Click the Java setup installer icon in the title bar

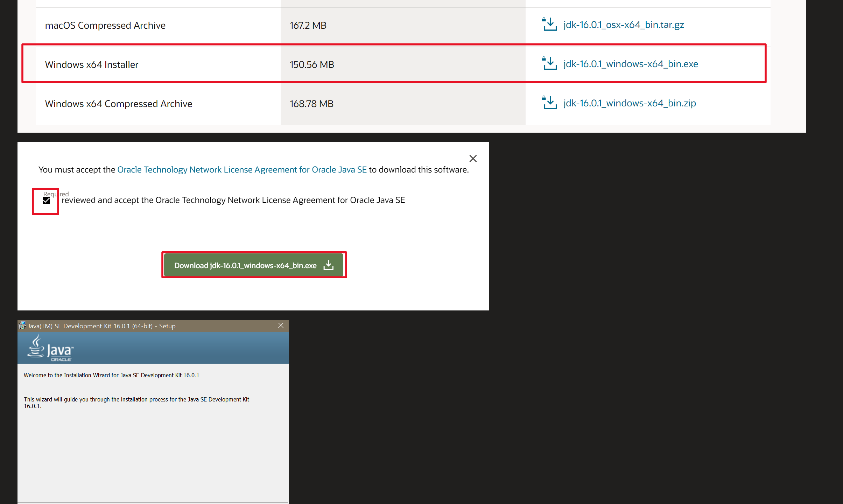pos(22,325)
